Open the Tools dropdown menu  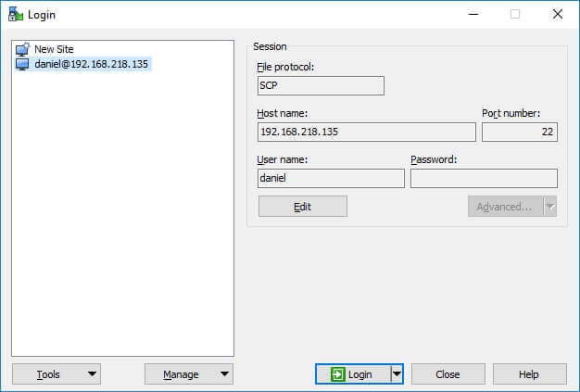click(x=57, y=374)
